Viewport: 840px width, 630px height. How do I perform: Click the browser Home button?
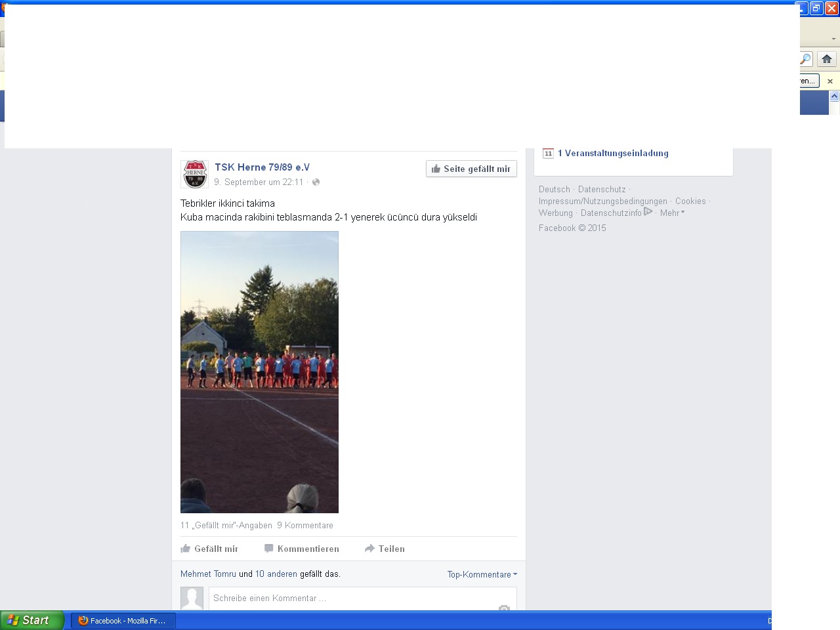point(827,59)
